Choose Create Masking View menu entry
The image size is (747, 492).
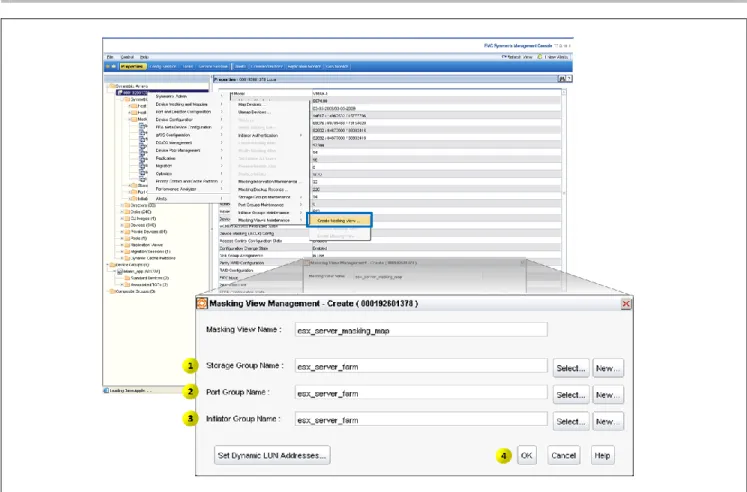pyautogui.click(x=338, y=221)
